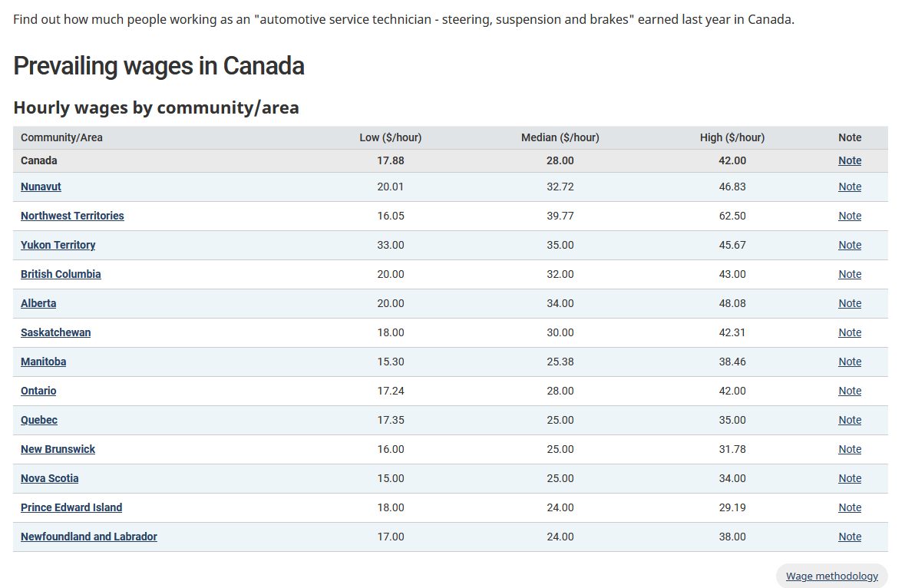Open the Northwest Territories link
The height and width of the screenshot is (588, 905).
point(72,216)
